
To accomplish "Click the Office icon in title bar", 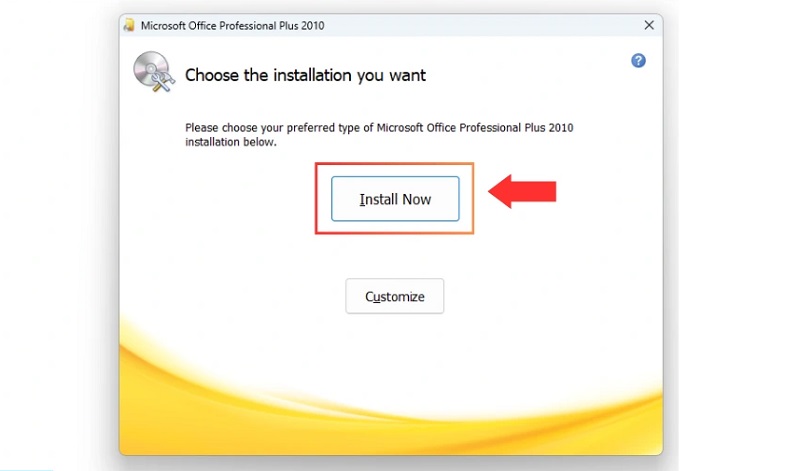I will pyautogui.click(x=129, y=25).
